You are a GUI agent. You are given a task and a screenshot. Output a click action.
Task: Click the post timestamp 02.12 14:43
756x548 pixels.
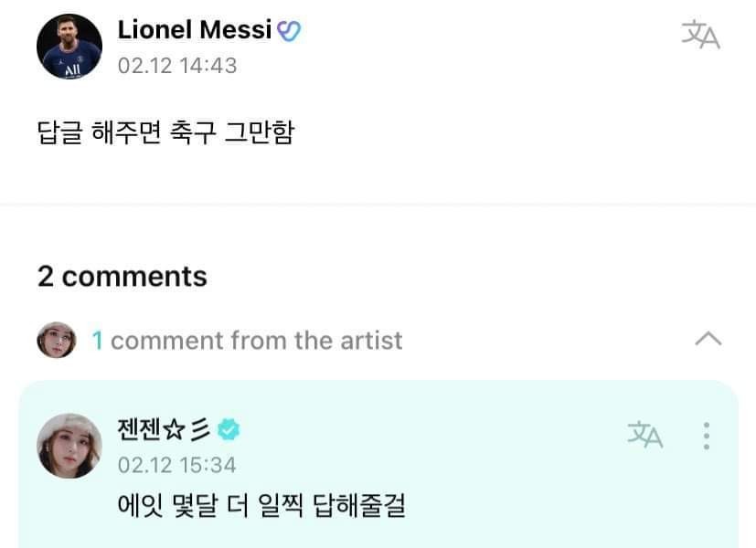click(x=176, y=66)
